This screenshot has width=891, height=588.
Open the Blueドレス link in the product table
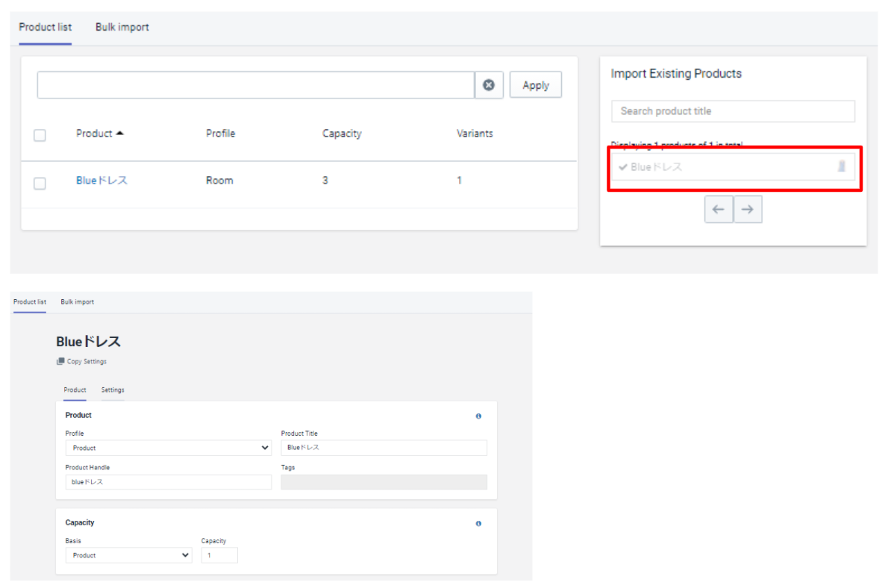click(x=101, y=181)
